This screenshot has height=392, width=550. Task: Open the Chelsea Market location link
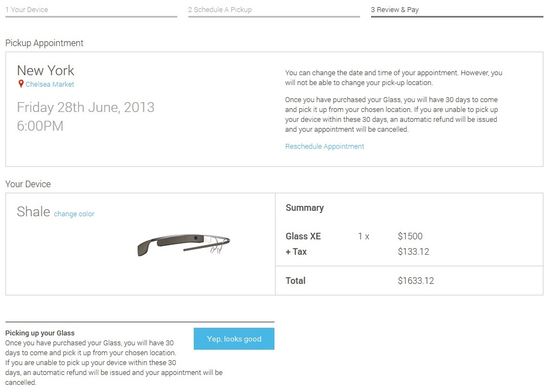pyautogui.click(x=50, y=85)
